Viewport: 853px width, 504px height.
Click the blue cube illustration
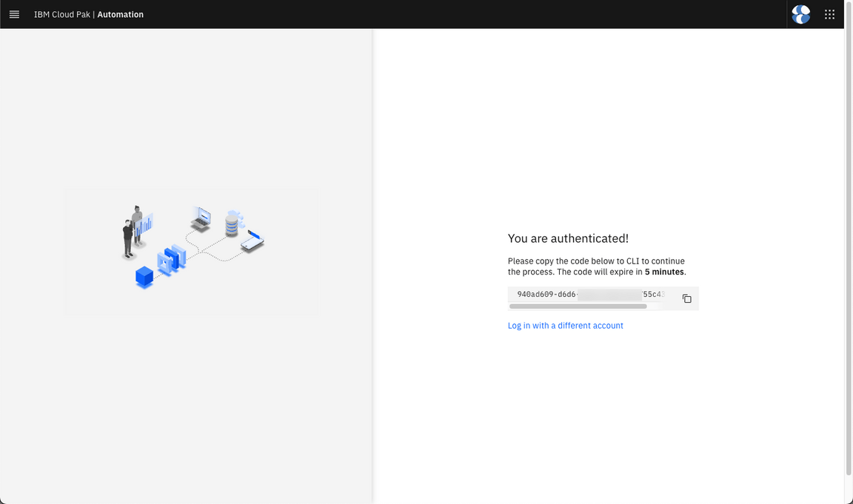click(144, 277)
